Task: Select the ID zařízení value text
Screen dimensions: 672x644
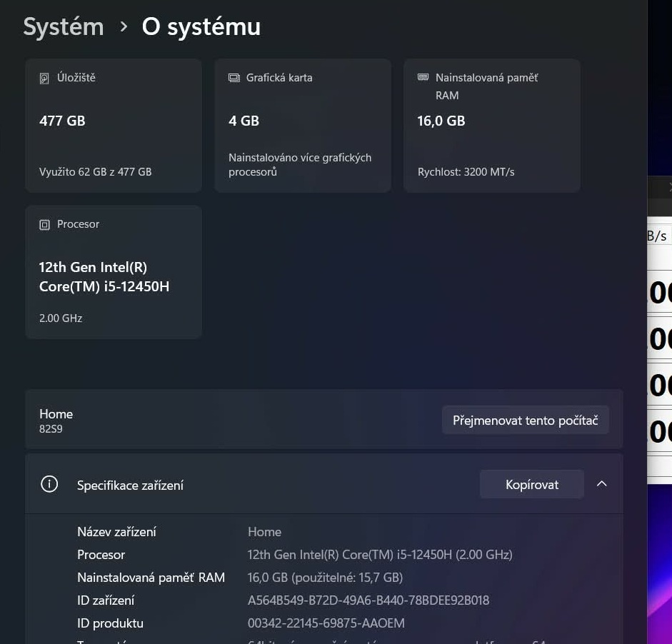Action: [368, 600]
